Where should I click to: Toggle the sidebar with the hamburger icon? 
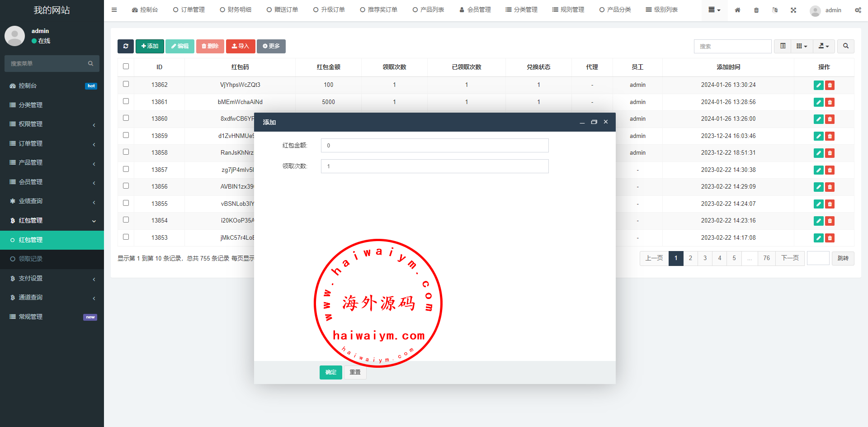114,10
